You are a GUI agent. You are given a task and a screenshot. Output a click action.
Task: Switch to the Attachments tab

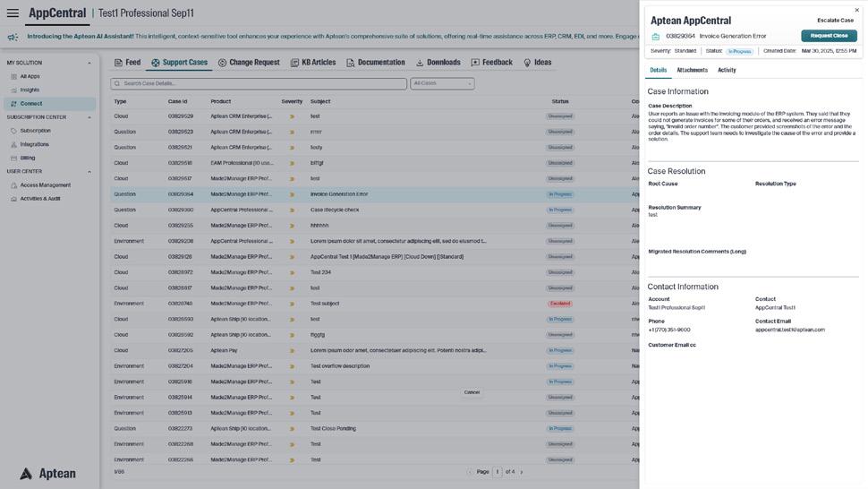click(x=692, y=71)
